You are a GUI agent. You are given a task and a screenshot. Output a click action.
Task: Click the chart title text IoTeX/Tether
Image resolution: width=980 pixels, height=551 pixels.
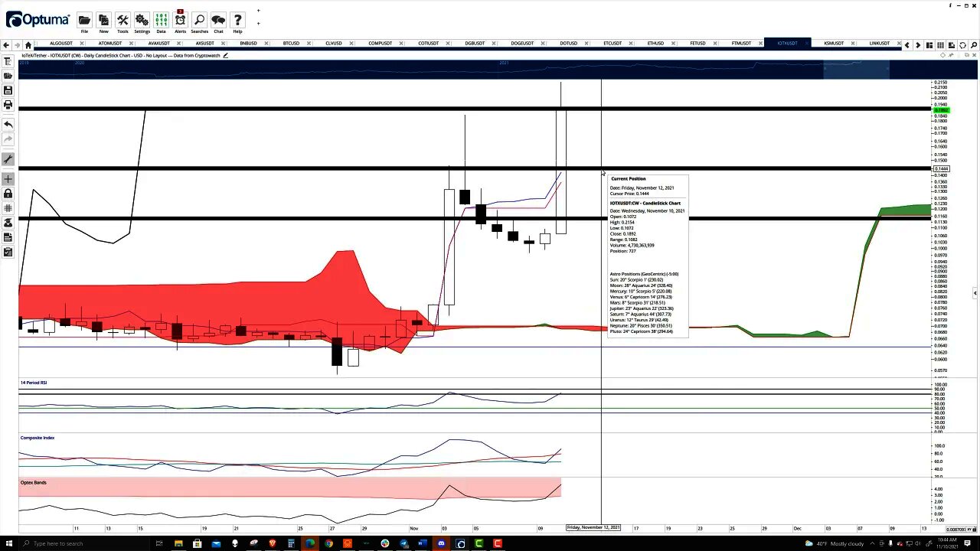(x=34, y=55)
